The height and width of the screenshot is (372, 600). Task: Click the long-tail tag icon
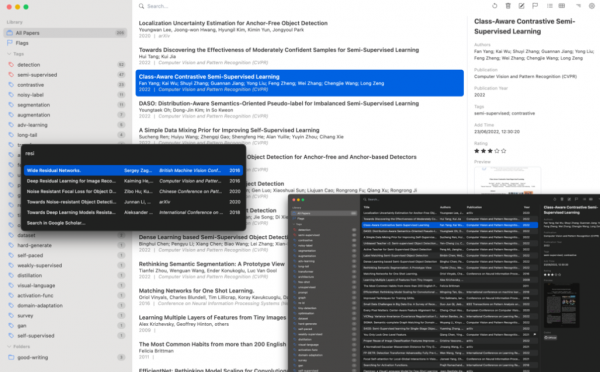coord(11,135)
